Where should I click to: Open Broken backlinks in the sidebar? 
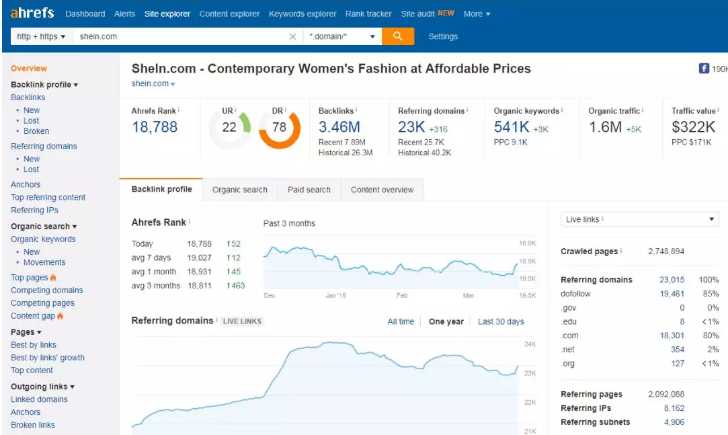pos(36,131)
